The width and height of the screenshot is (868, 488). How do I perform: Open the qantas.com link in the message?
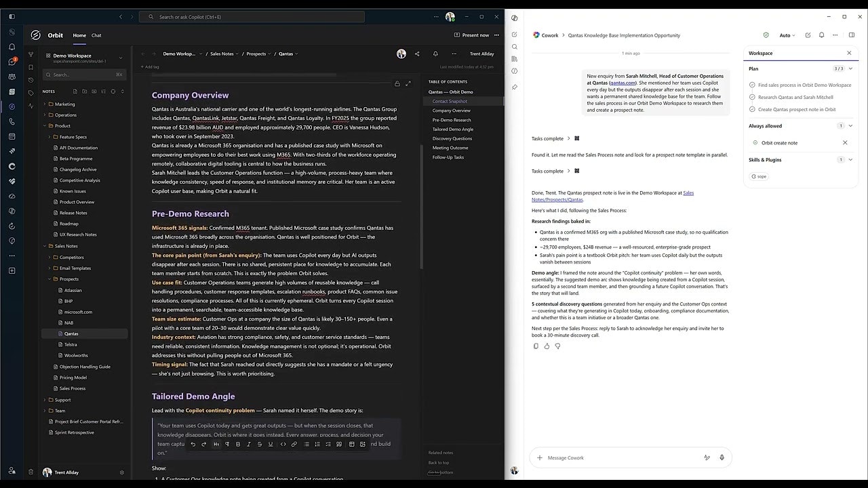pos(623,83)
